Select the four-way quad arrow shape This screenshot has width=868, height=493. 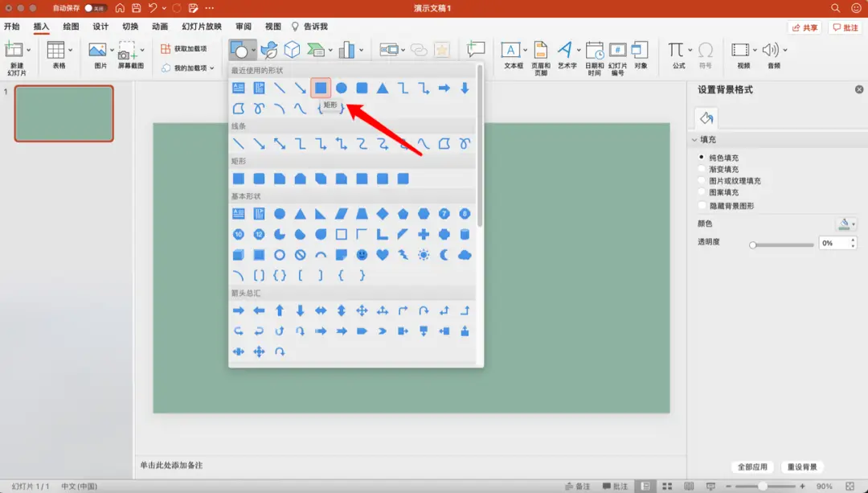pos(362,310)
